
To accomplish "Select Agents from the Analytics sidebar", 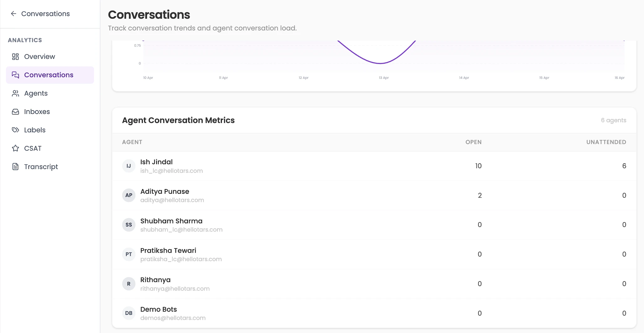I will [x=36, y=93].
